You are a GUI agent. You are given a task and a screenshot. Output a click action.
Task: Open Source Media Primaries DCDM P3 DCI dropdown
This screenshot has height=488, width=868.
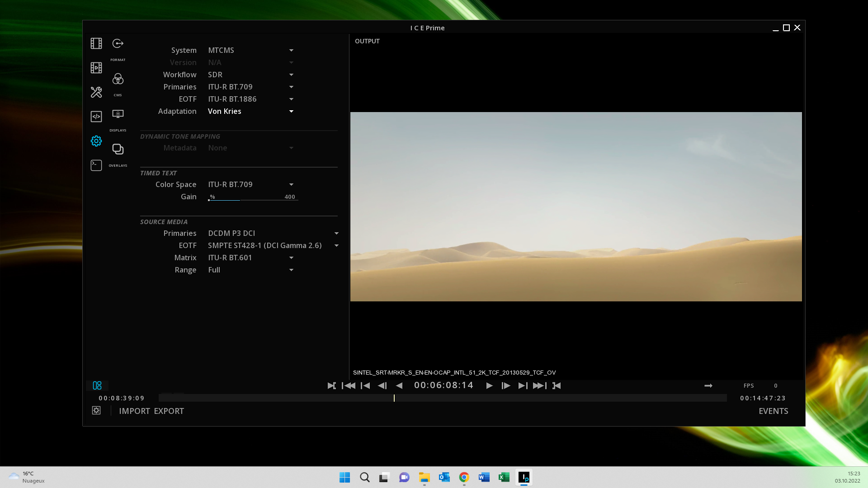(x=274, y=233)
